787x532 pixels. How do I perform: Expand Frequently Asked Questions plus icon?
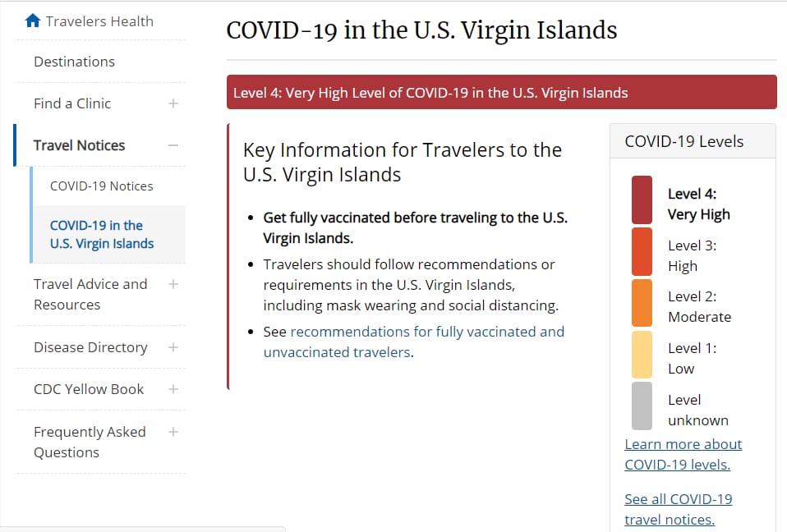click(173, 432)
